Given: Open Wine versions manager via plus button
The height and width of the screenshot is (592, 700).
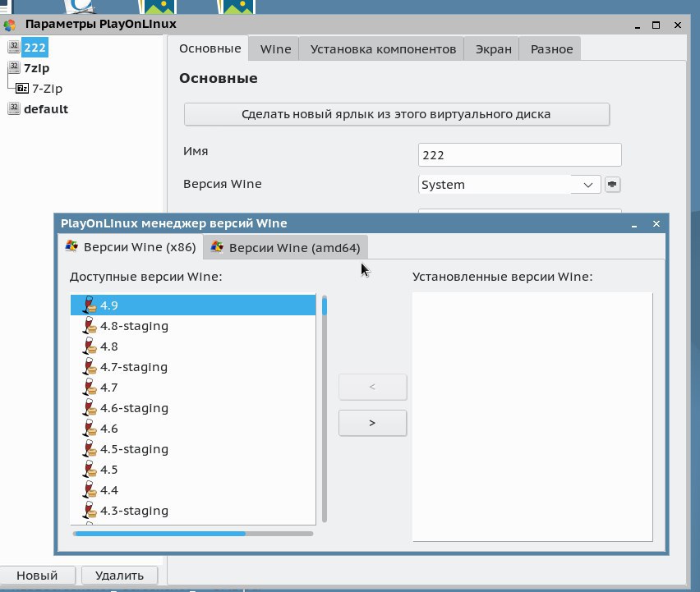Looking at the screenshot, I should (613, 184).
